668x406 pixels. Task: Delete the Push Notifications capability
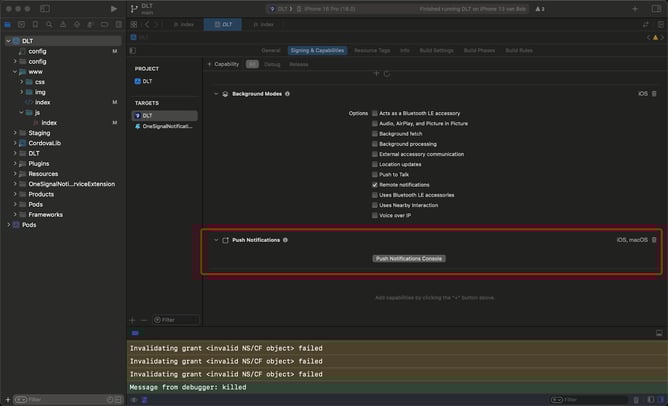point(654,240)
